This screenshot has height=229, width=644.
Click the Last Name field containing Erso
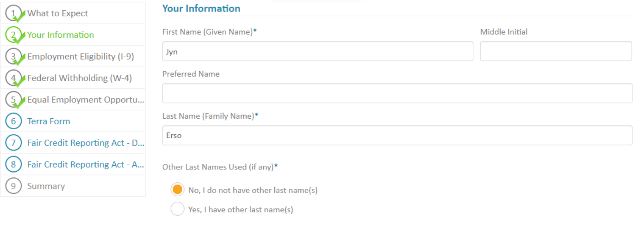tap(397, 136)
